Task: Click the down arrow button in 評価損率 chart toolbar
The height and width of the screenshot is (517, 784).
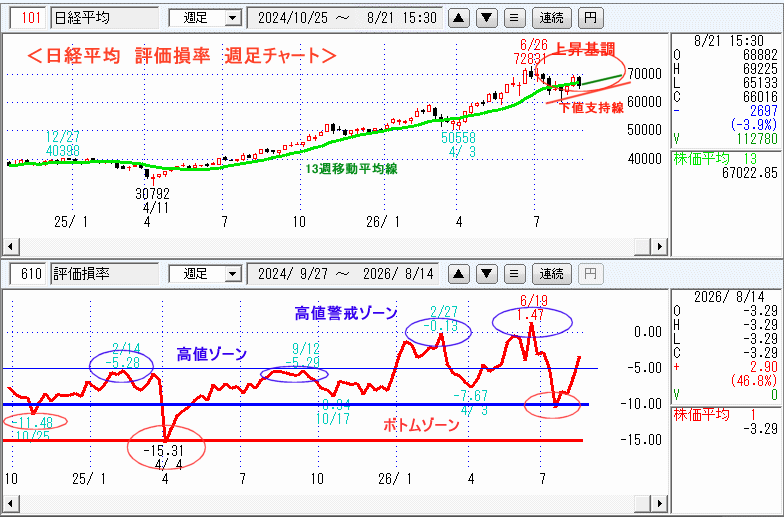Action: tap(486, 274)
